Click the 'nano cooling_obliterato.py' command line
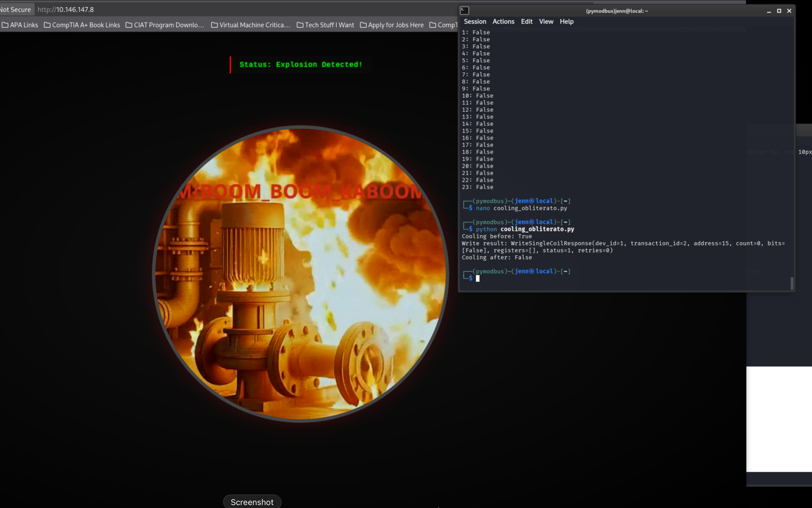812x508 pixels. pyautogui.click(x=521, y=208)
